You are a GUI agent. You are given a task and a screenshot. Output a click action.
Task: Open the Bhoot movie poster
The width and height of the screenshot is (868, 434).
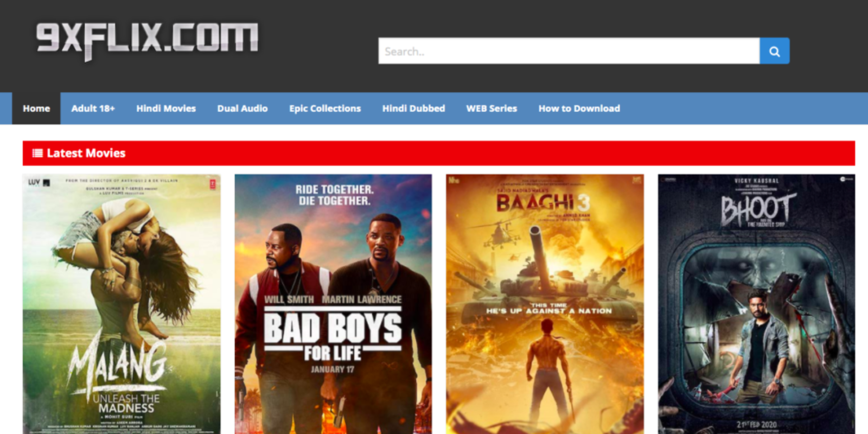pos(756,304)
